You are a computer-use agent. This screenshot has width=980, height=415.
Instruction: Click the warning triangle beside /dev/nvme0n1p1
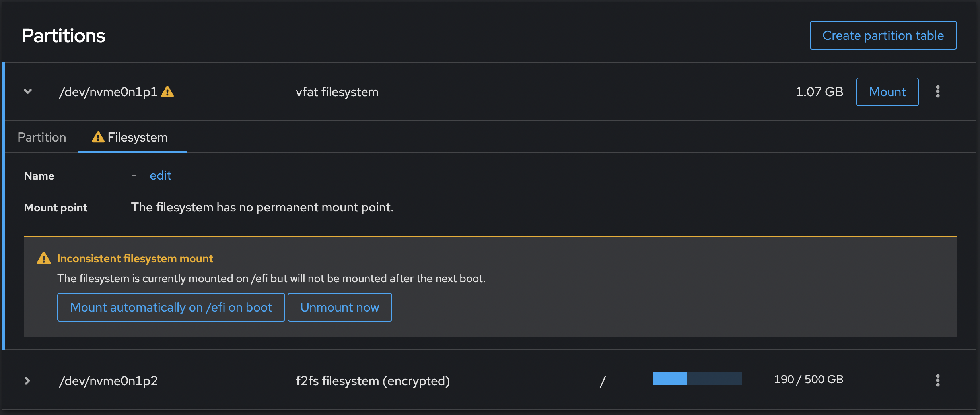point(168,92)
